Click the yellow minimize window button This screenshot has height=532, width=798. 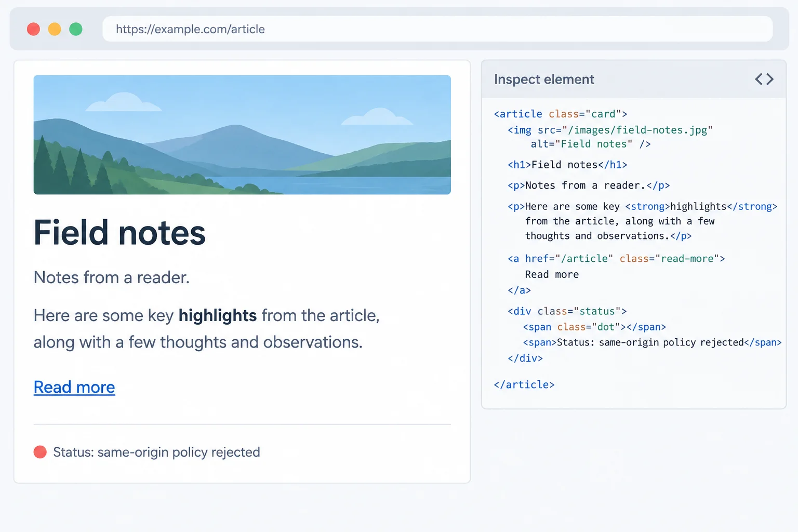click(x=55, y=29)
